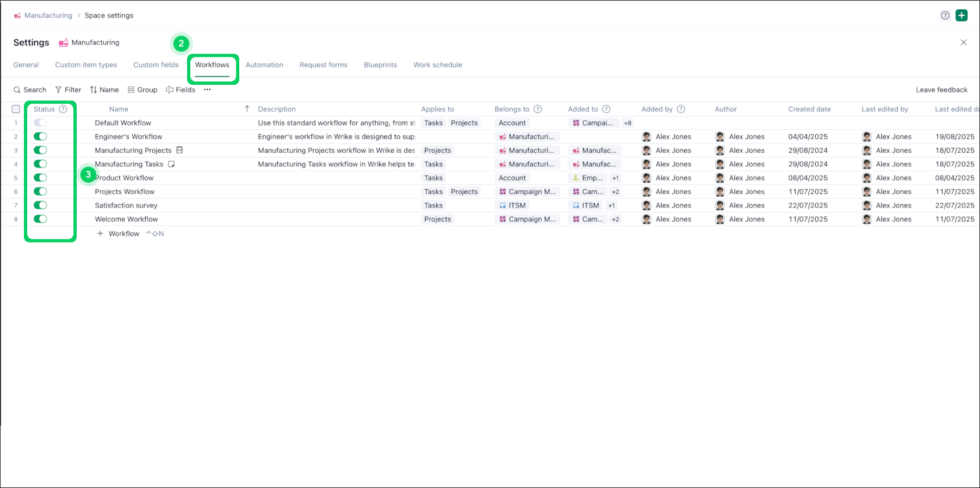The height and width of the screenshot is (488, 980).
Task: Close the settings panel with X
Action: coord(963,42)
